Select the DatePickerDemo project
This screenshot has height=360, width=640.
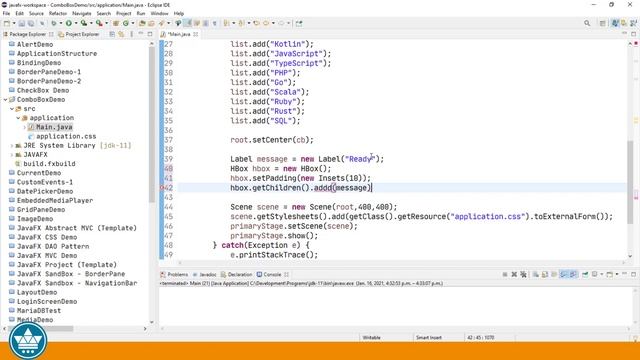click(x=45, y=191)
